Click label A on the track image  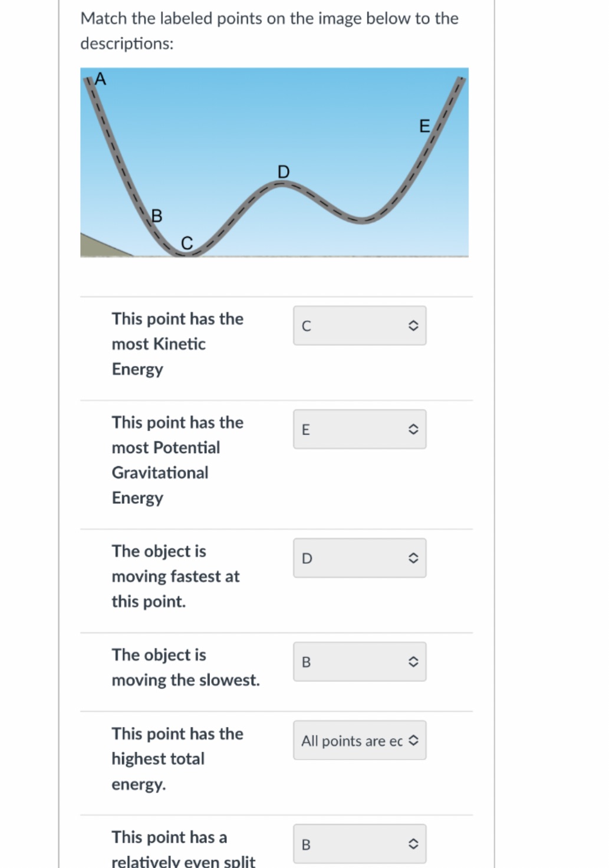tap(100, 79)
